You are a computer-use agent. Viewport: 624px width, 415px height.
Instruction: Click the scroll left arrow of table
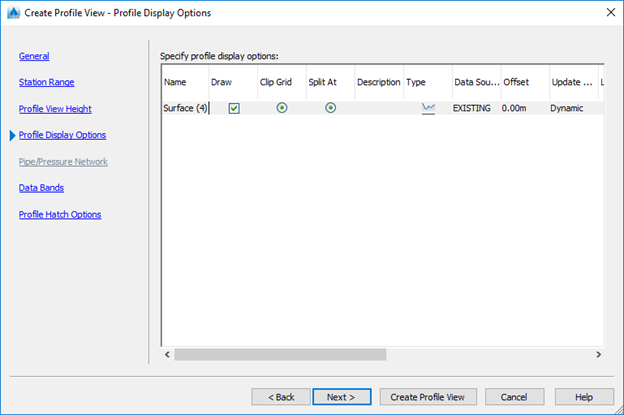pyautogui.click(x=167, y=354)
